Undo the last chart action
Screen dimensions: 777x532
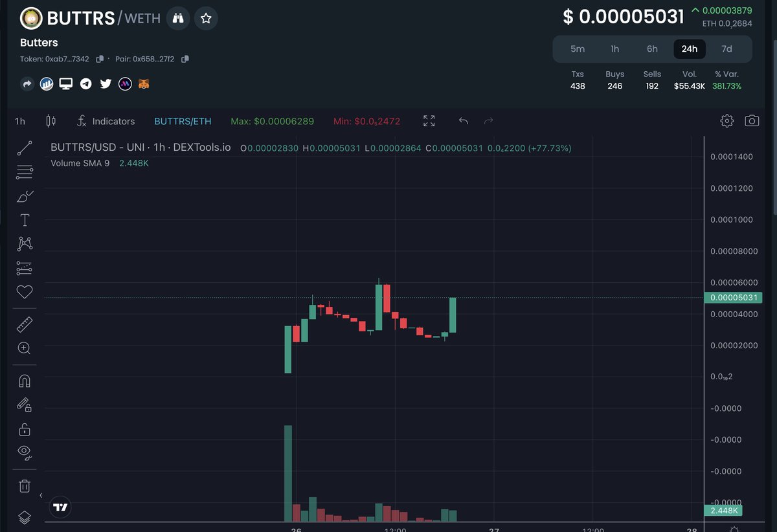[463, 121]
